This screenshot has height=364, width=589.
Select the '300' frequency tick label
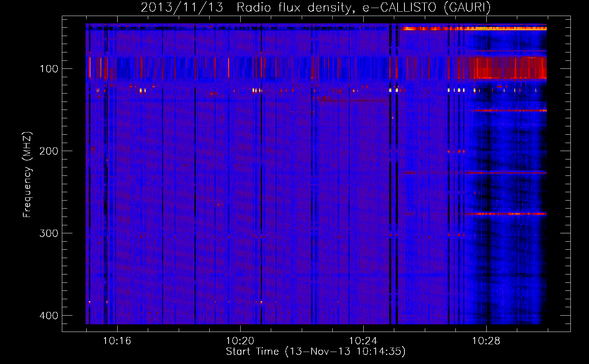(49, 233)
